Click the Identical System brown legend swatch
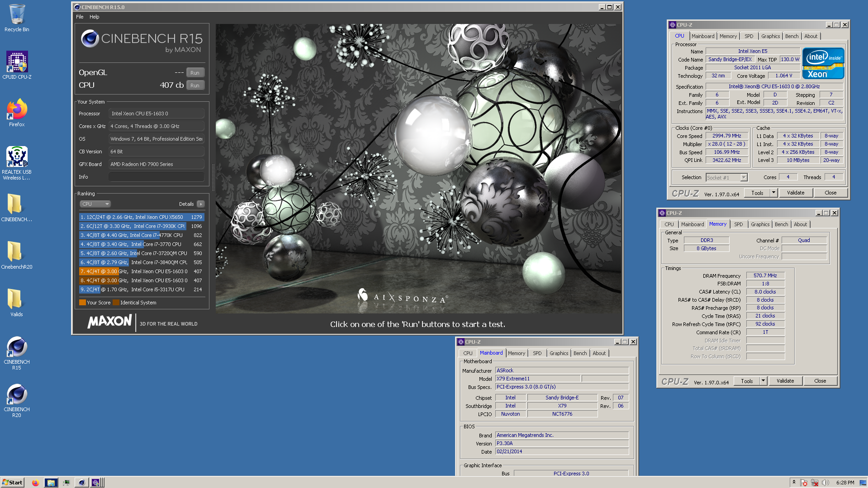 pos(116,303)
